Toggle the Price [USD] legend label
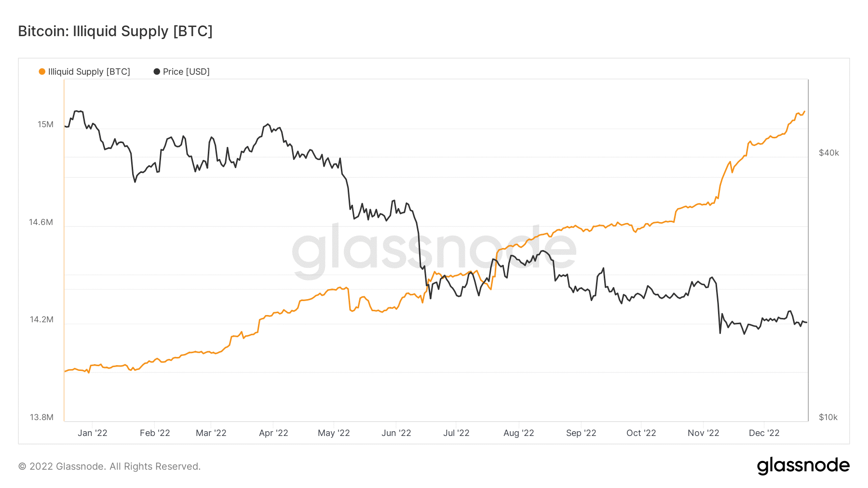868x488 pixels. (186, 72)
